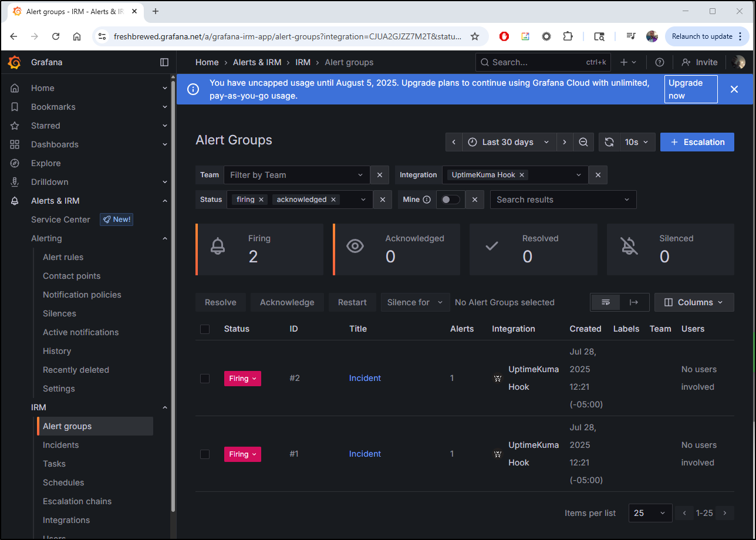Open the Columns dropdown

click(694, 302)
